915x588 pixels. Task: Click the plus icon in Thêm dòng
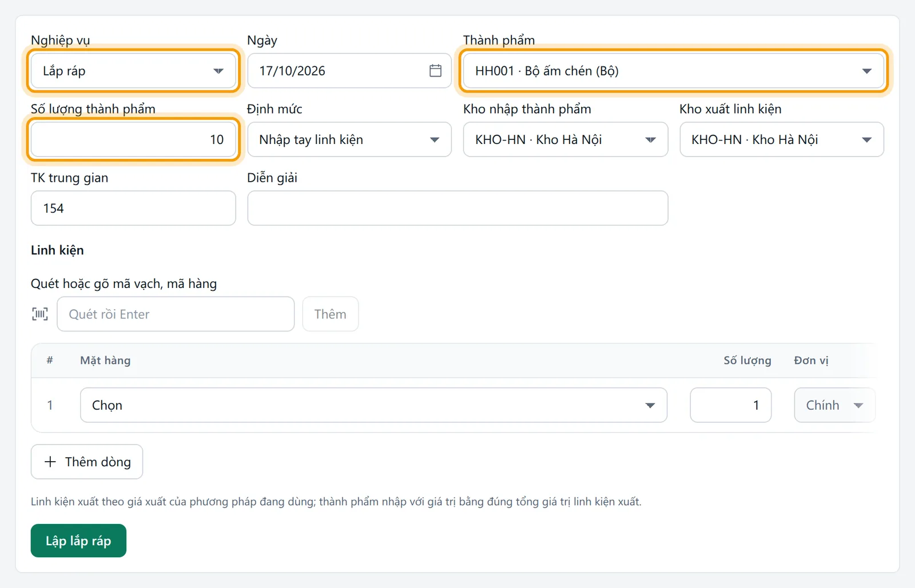point(50,462)
